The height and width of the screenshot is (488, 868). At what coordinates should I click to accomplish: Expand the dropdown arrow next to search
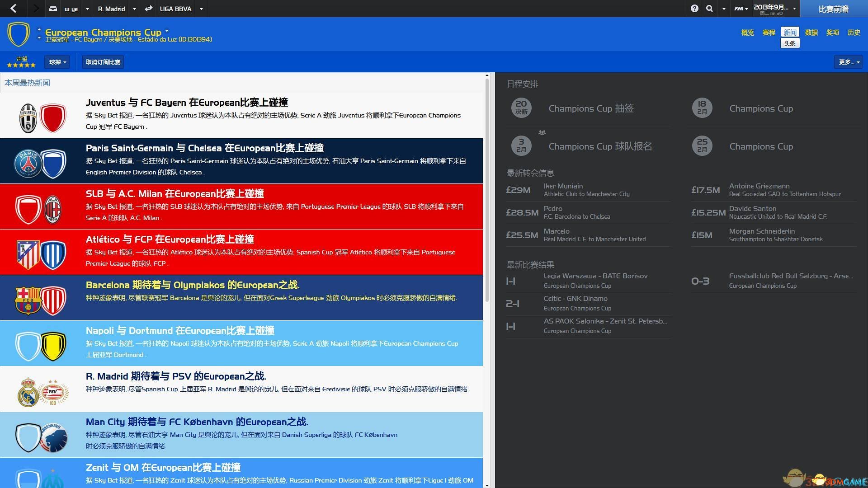[x=724, y=9]
